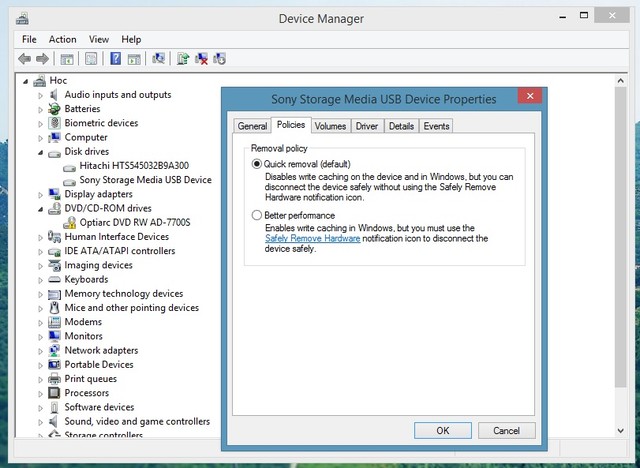Click the Network adapters icon

point(54,350)
